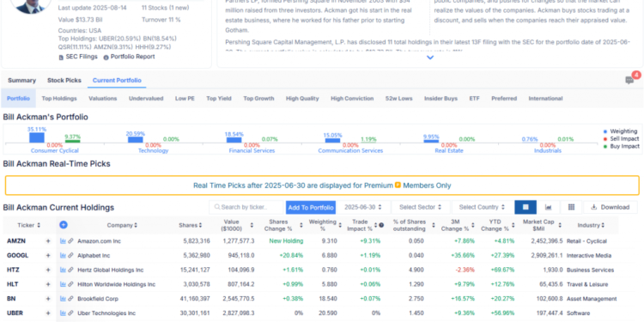
Task: Open the Undervalued sub-tab
Action: pos(146,99)
